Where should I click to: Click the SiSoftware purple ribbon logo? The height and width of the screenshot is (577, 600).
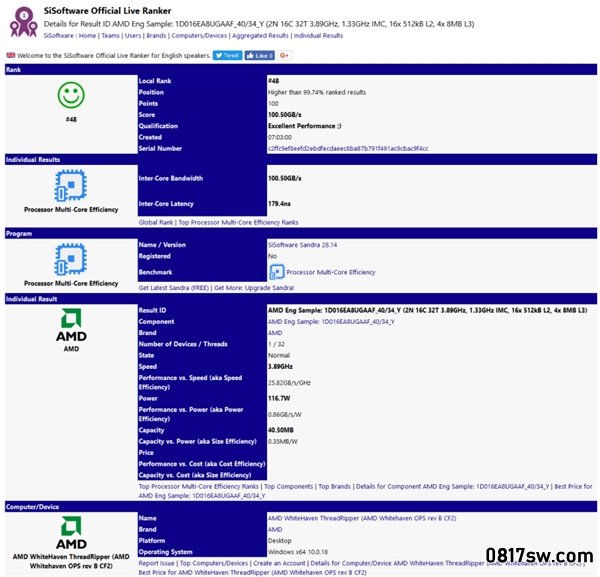click(x=23, y=22)
